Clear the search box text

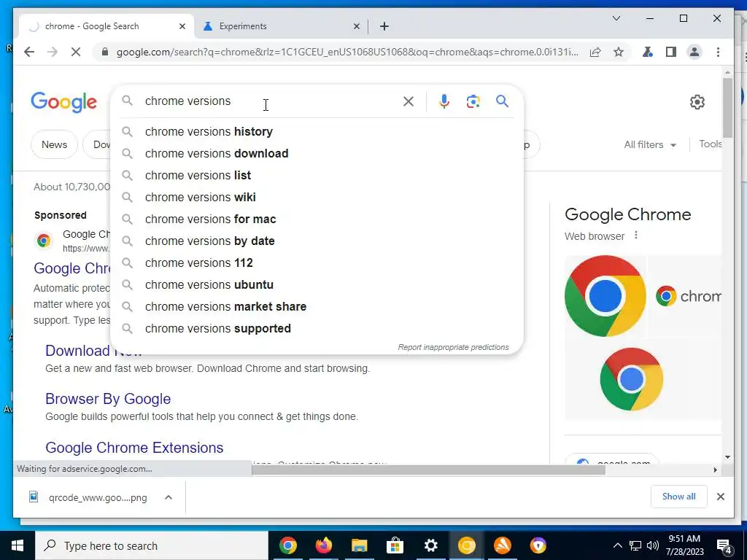(409, 101)
